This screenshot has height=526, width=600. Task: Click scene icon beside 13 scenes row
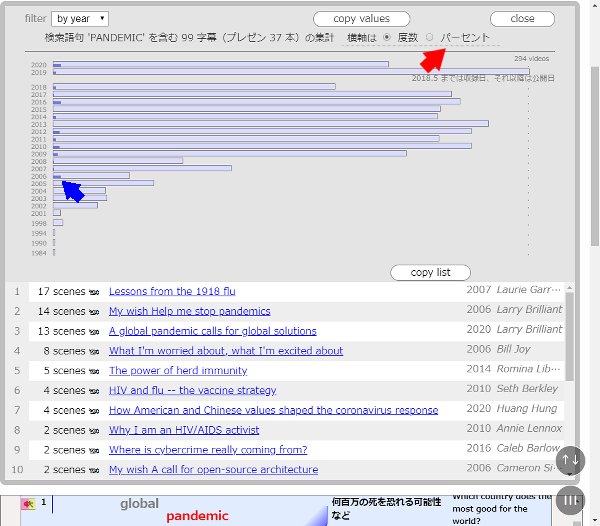95,331
